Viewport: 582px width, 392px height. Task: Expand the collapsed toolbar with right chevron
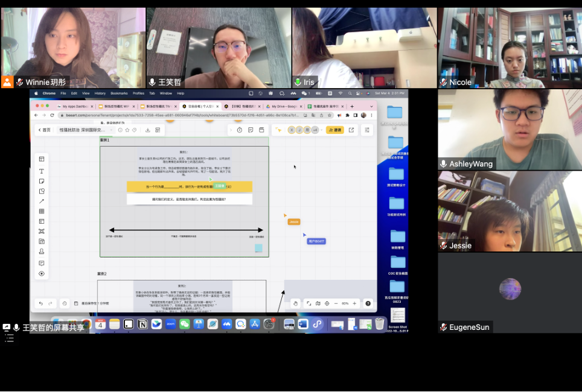231,130
